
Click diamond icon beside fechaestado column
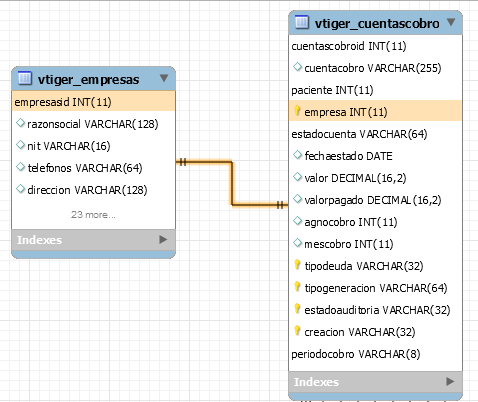click(297, 155)
